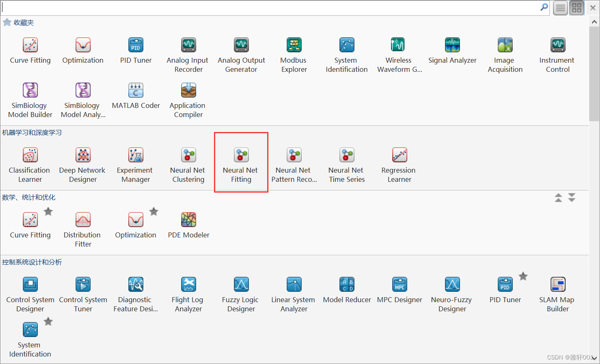Viewport: 600px width, 364px height.
Task: Click the search magnifier icon
Action: coord(544,7)
